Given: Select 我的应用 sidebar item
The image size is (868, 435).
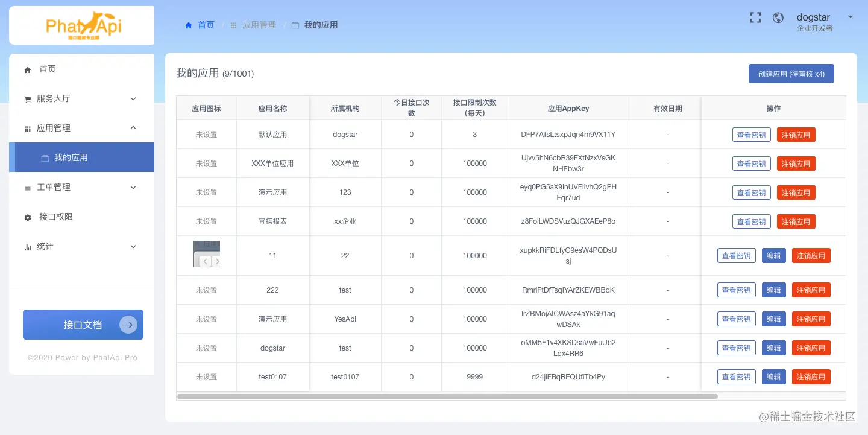Looking at the screenshot, I should point(81,157).
